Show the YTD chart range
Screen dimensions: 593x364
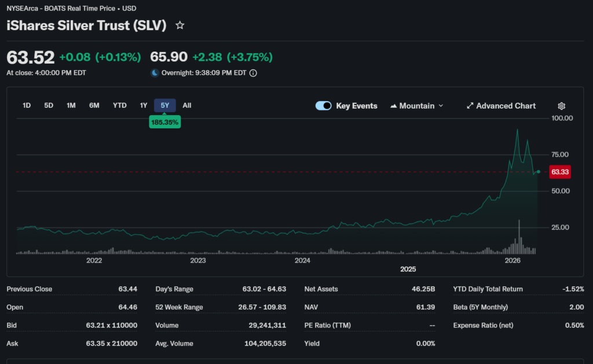pyautogui.click(x=119, y=105)
